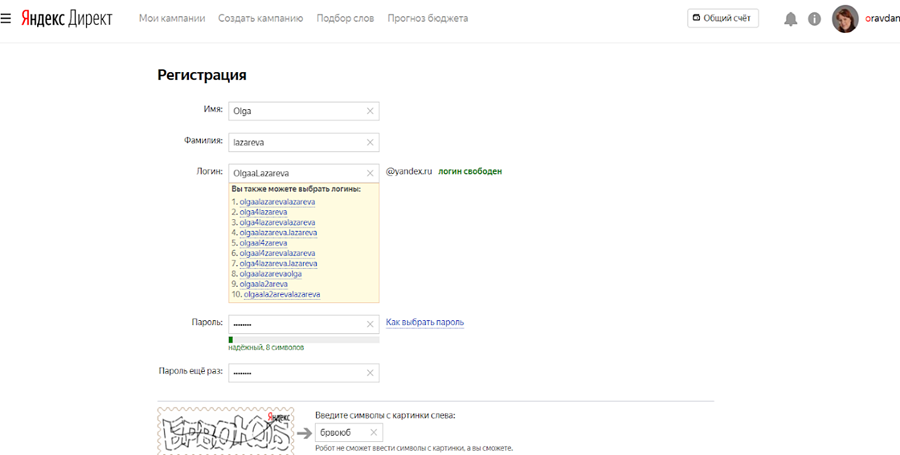This screenshot has width=900, height=455.
Task: Click the Общий счёт button
Action: tap(723, 19)
